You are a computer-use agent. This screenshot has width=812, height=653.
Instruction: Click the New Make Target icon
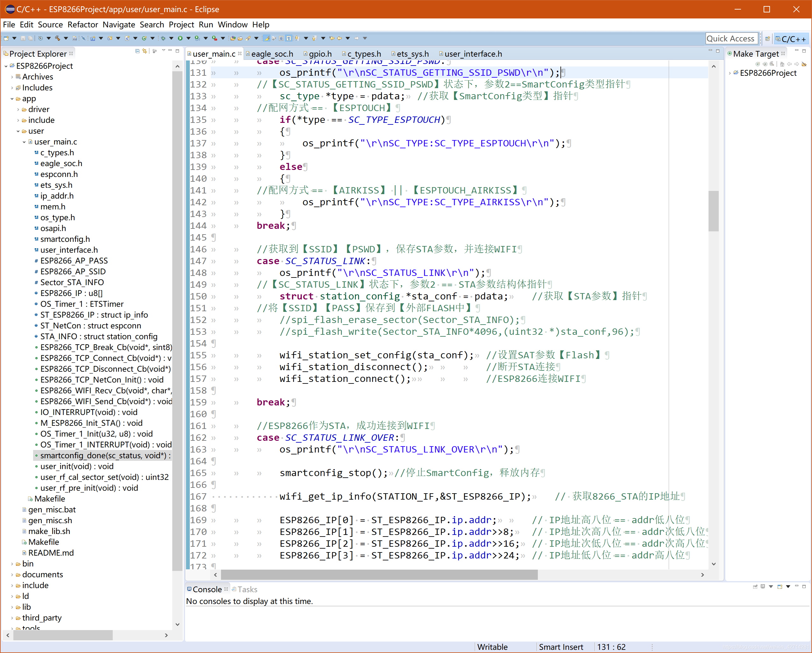tap(758, 64)
